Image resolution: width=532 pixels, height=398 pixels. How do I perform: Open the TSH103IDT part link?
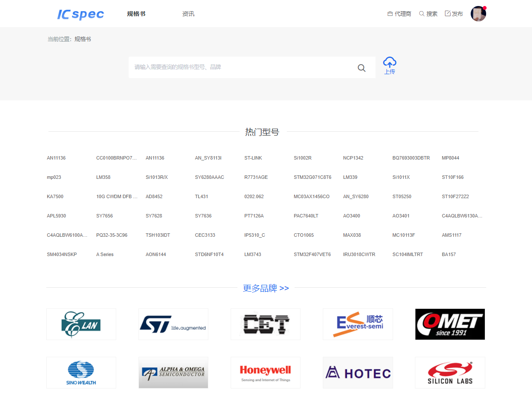(x=158, y=235)
